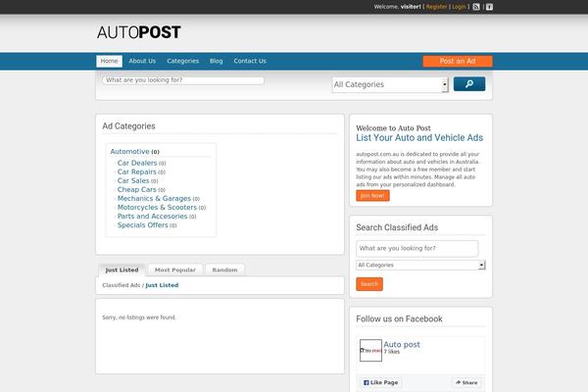This screenshot has width=588, height=392.
Task: Go to the Home menu item
Action: [x=109, y=61]
